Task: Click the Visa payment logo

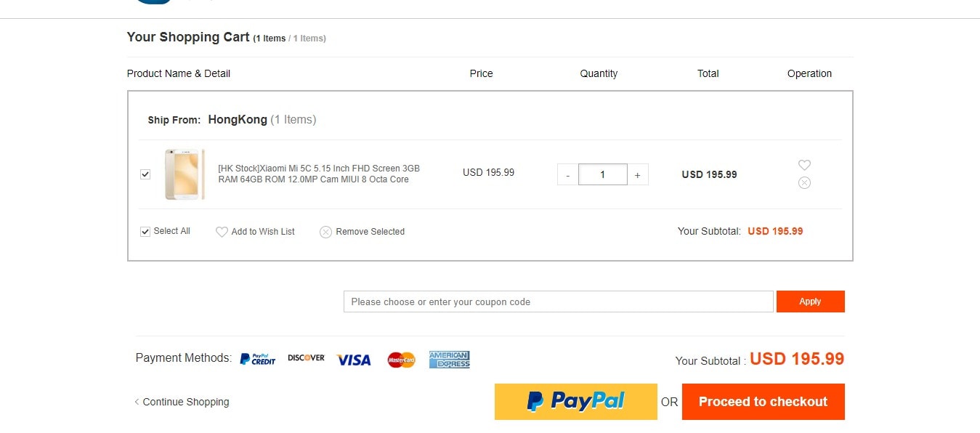Action: point(354,360)
